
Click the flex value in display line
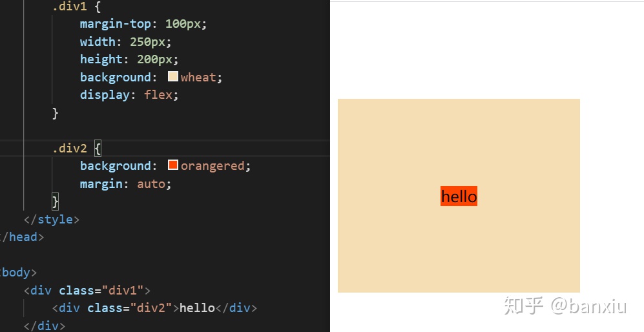click(x=158, y=95)
